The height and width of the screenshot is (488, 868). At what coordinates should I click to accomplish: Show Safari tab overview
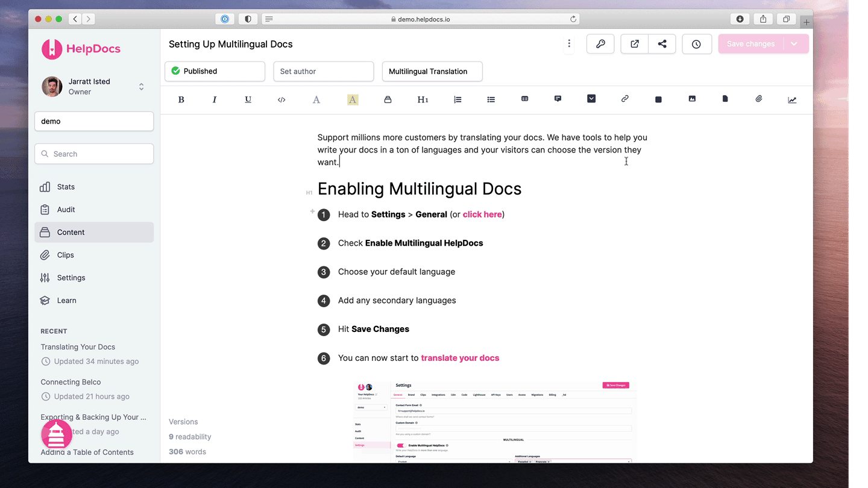point(786,19)
